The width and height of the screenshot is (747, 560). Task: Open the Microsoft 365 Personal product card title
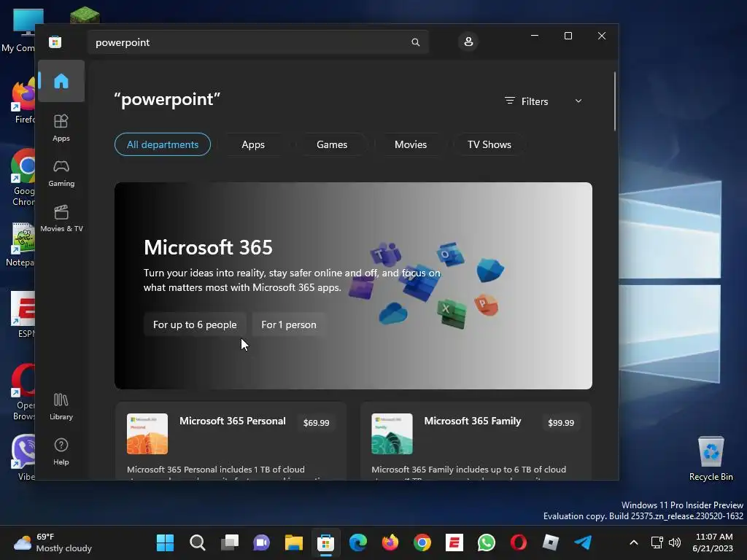click(x=233, y=421)
